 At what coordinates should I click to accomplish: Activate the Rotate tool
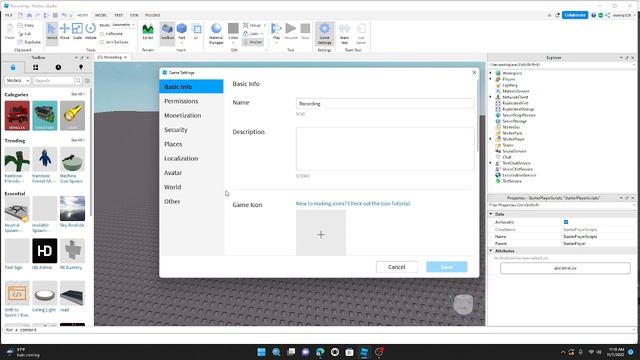(x=91, y=31)
